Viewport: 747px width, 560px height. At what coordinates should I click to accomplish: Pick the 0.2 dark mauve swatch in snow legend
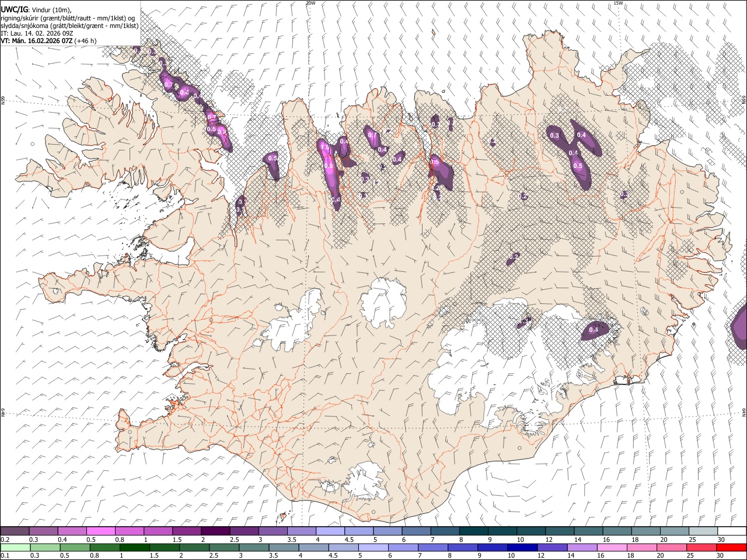click(x=15, y=531)
